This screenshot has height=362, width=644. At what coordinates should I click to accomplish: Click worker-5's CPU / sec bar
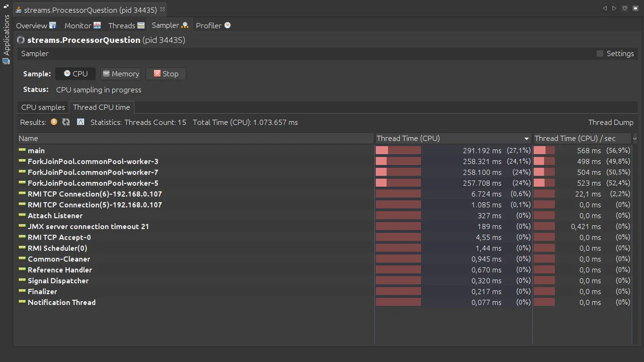[x=544, y=183]
